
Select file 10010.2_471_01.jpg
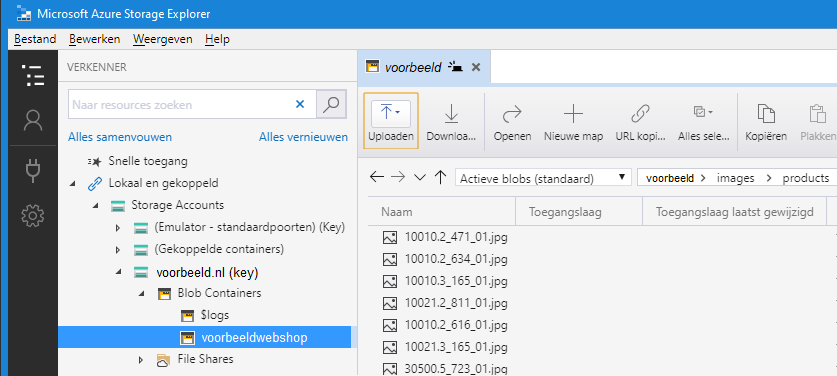[x=456, y=238]
